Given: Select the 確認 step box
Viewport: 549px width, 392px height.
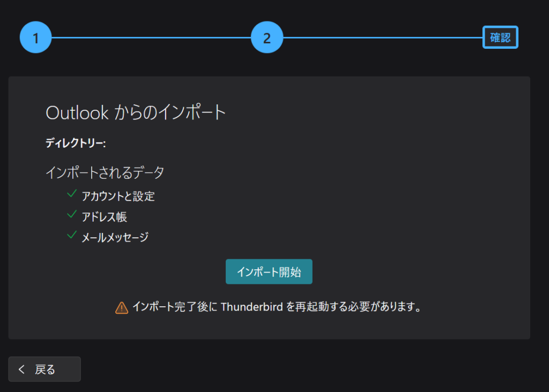Looking at the screenshot, I should [500, 37].
